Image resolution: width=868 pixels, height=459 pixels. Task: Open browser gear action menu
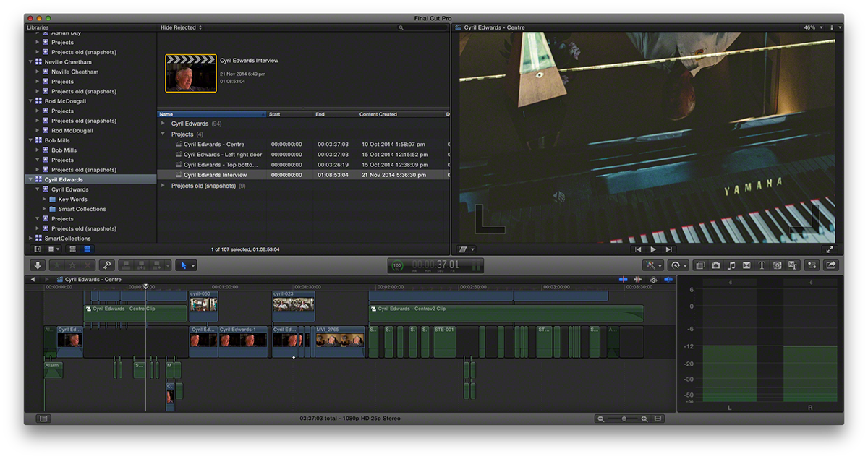click(x=54, y=249)
